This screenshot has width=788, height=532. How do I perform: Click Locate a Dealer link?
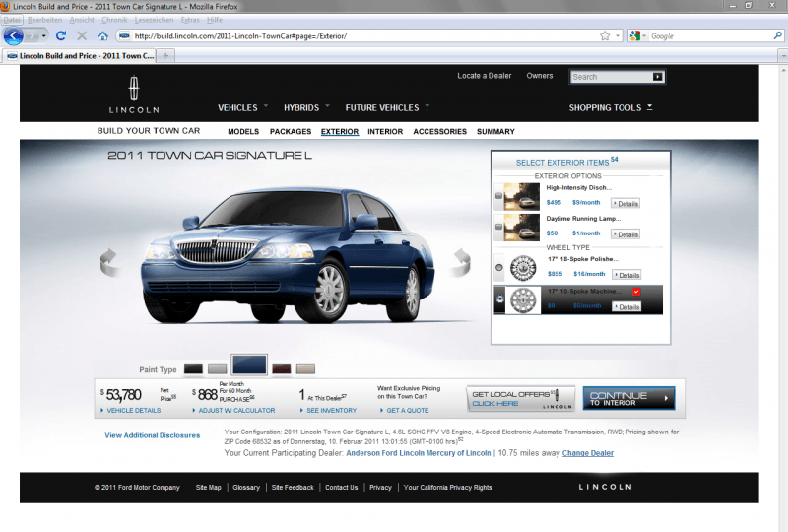tap(484, 76)
